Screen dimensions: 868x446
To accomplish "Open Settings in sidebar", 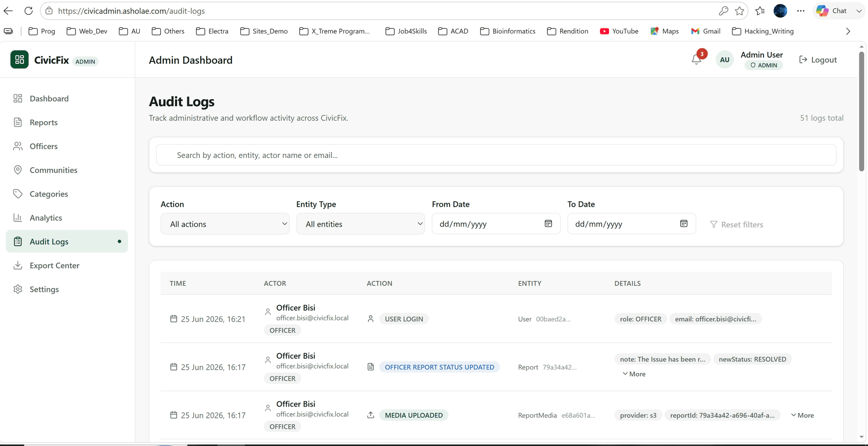I will tap(67, 289).
